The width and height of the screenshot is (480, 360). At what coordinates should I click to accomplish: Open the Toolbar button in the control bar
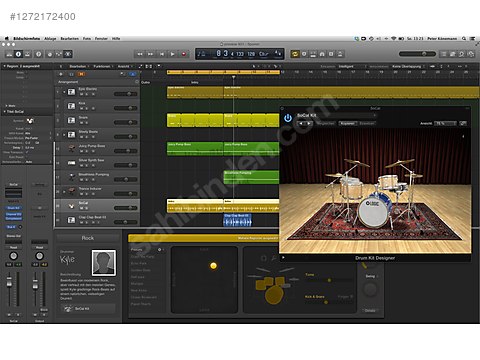click(27, 54)
